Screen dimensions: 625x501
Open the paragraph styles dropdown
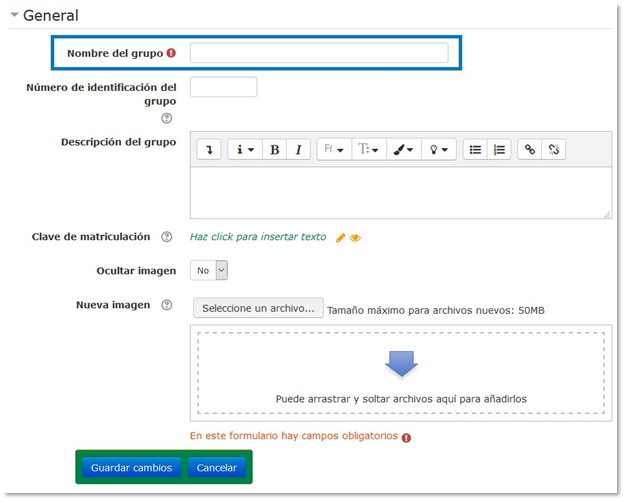coord(243,150)
